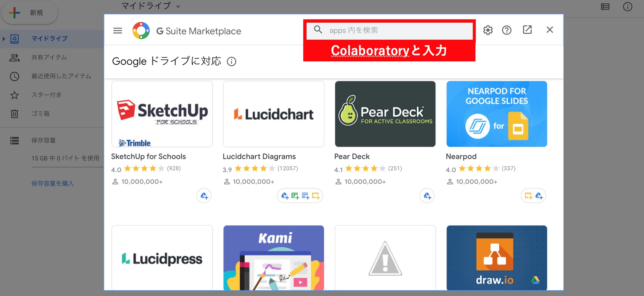Open the Lucidpress app card
This screenshot has height=296, width=644.
pyautogui.click(x=162, y=258)
